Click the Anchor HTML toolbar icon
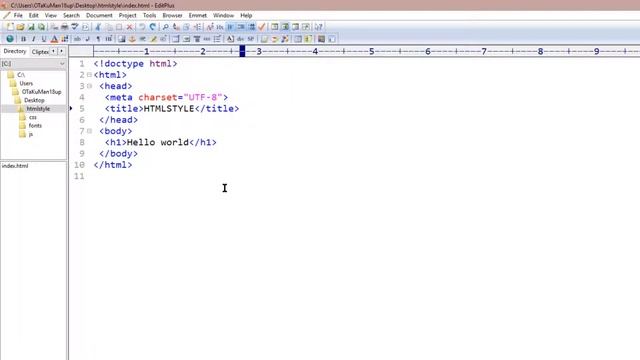Image resolution: width=640 pixels, height=360 pixels. coord(132,39)
